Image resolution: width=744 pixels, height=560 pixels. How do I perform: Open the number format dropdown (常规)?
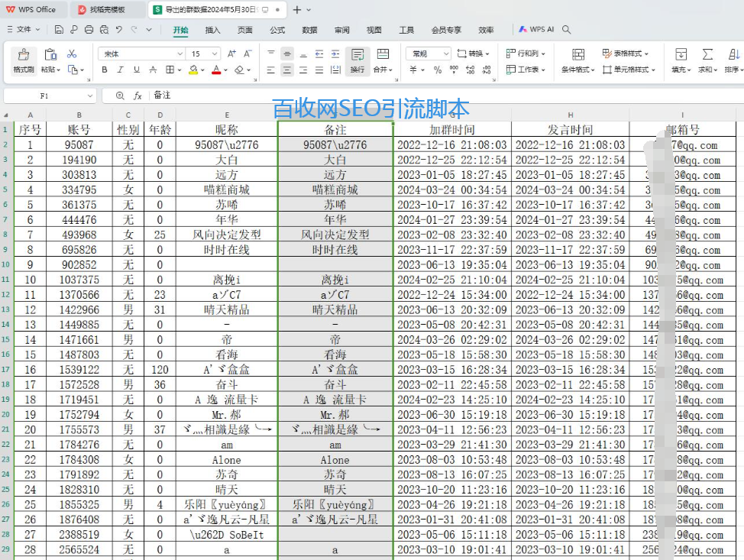point(445,53)
